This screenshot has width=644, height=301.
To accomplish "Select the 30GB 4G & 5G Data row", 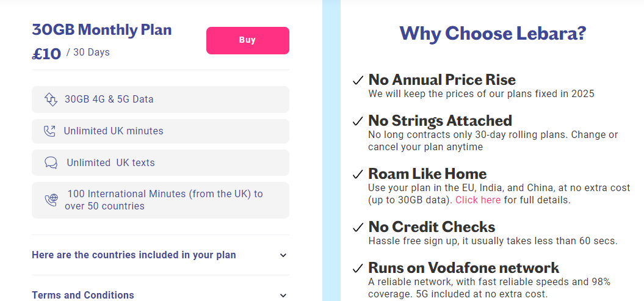I will (161, 100).
